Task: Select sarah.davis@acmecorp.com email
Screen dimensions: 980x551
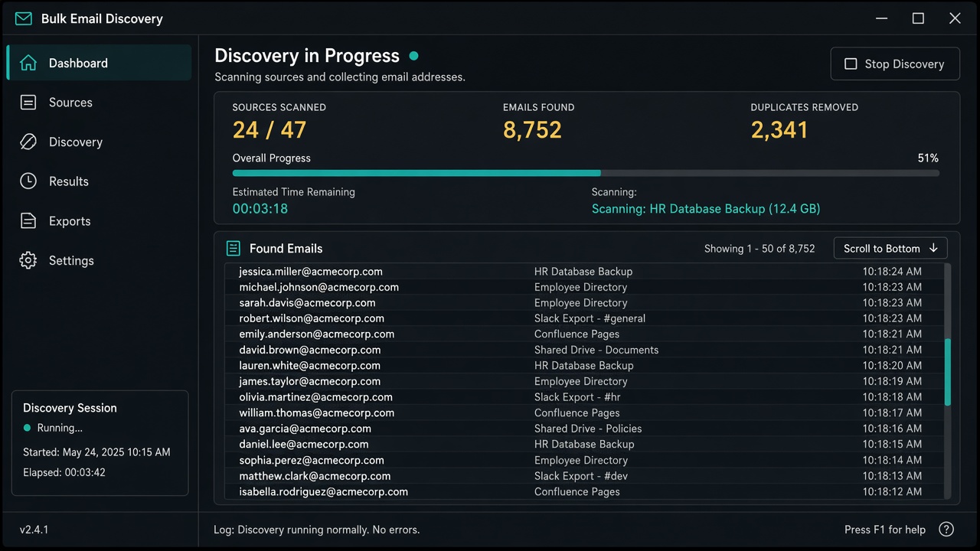Action: coord(307,303)
